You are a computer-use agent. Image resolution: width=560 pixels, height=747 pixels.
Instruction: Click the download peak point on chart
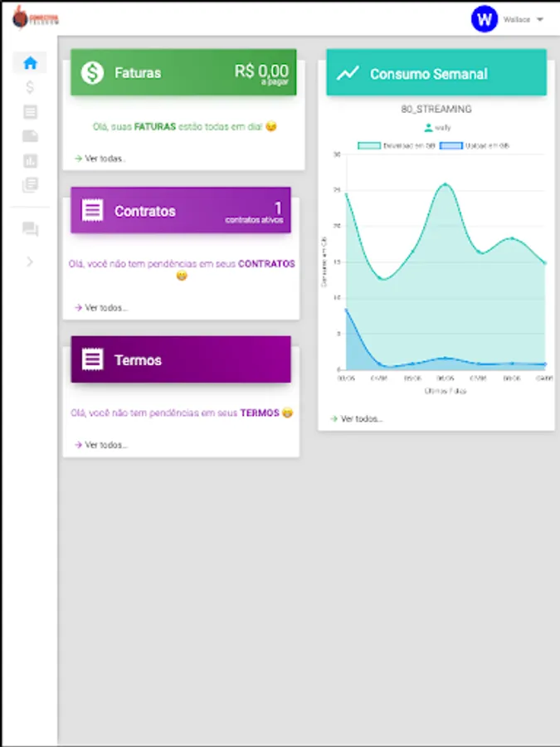click(446, 184)
